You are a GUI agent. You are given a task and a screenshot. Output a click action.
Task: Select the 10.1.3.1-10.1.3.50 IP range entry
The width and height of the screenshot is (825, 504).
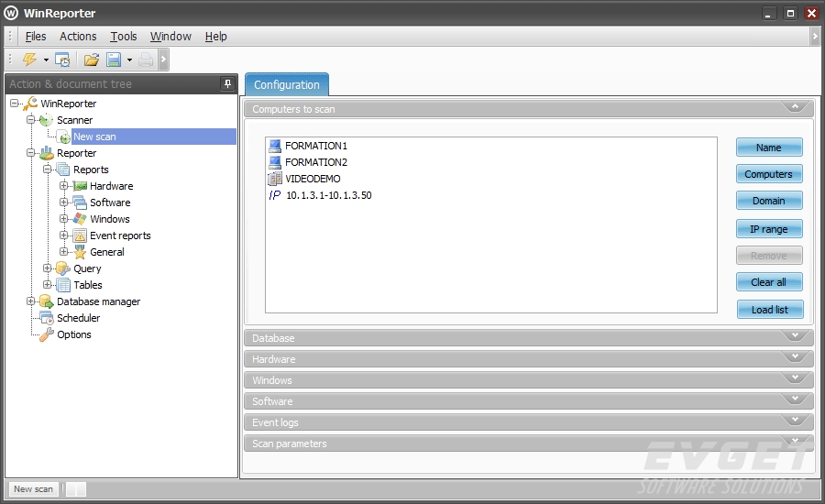[329, 195]
